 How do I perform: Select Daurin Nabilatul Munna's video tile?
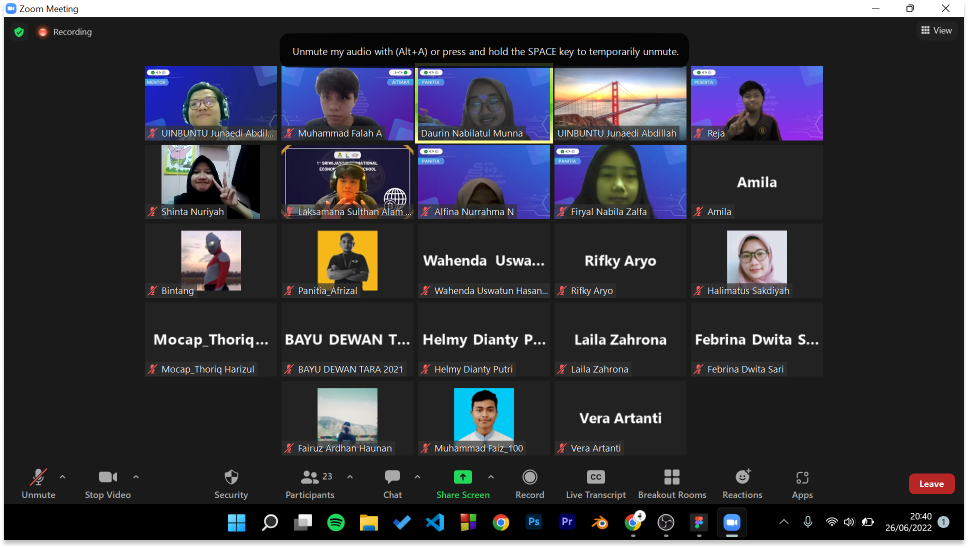coord(484,104)
